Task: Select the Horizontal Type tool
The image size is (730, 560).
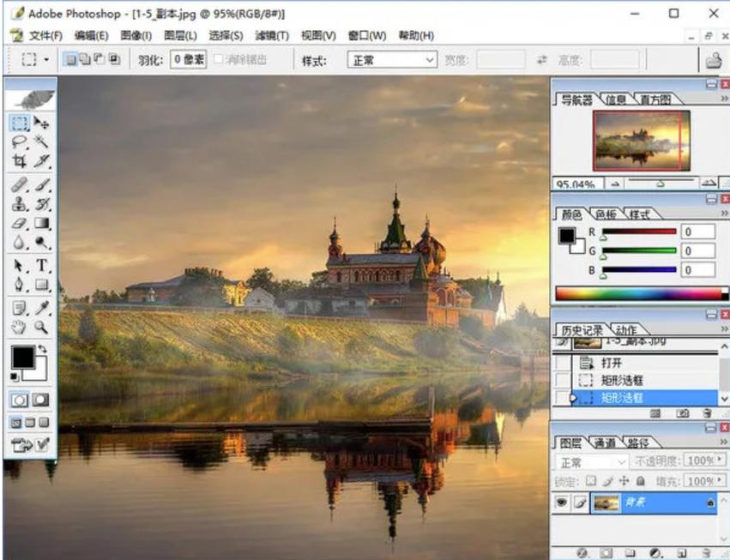Action: pyautogui.click(x=41, y=265)
